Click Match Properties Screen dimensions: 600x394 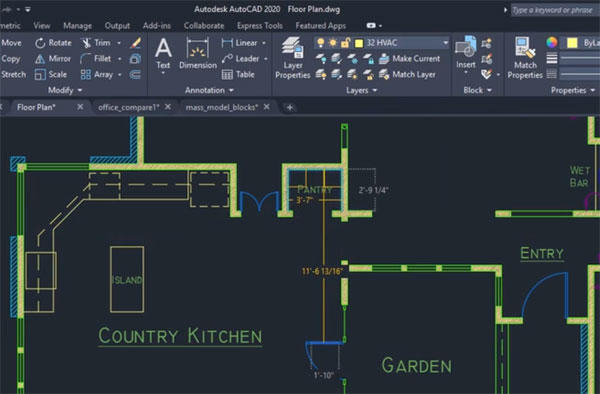(525, 58)
